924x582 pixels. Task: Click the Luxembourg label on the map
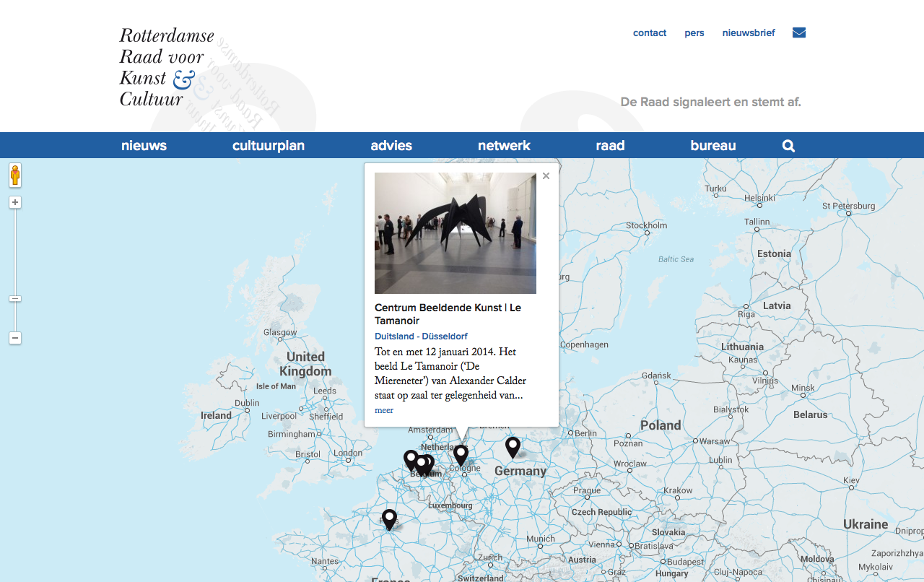click(450, 505)
